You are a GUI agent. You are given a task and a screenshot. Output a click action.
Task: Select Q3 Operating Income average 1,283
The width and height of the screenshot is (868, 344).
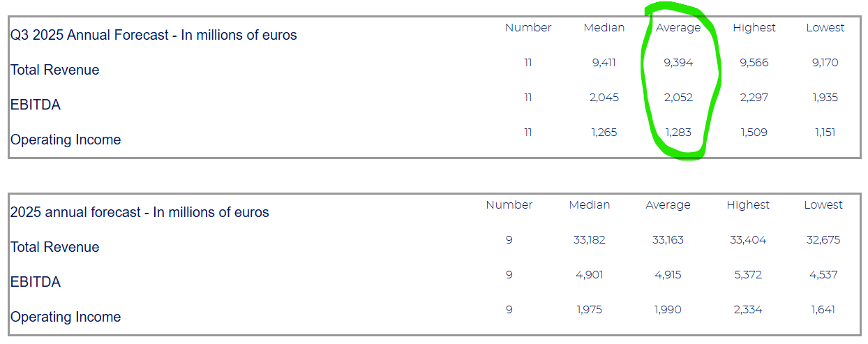coord(678,133)
